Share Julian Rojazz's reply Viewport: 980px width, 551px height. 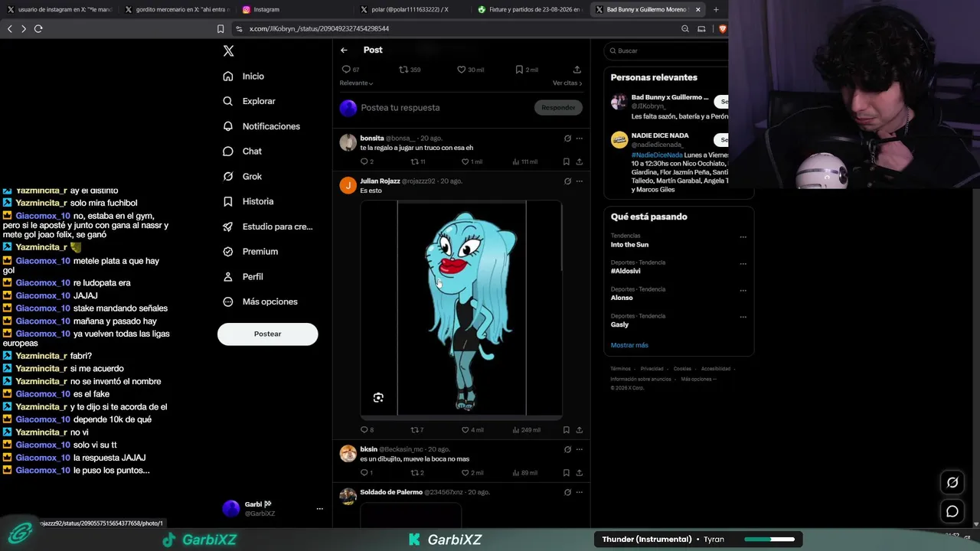point(579,429)
